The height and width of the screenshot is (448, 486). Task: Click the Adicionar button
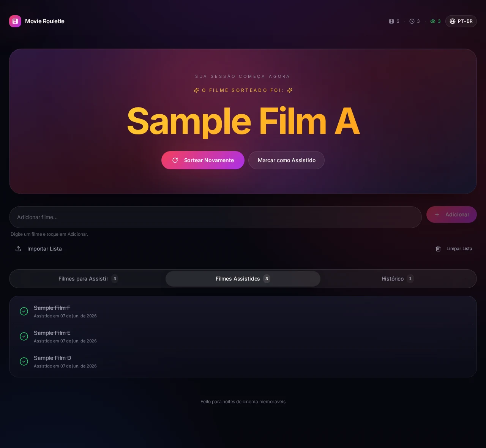451,215
